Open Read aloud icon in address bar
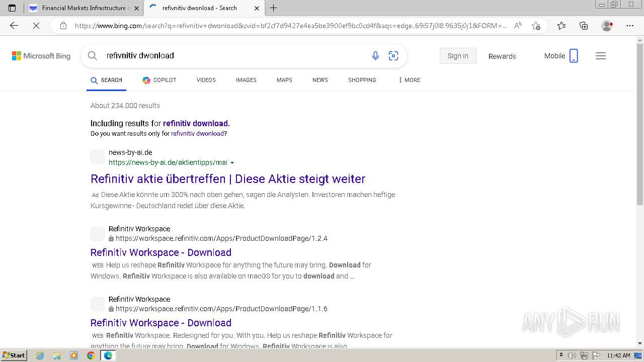Screen dimensions: 644x362 [x=518, y=26]
